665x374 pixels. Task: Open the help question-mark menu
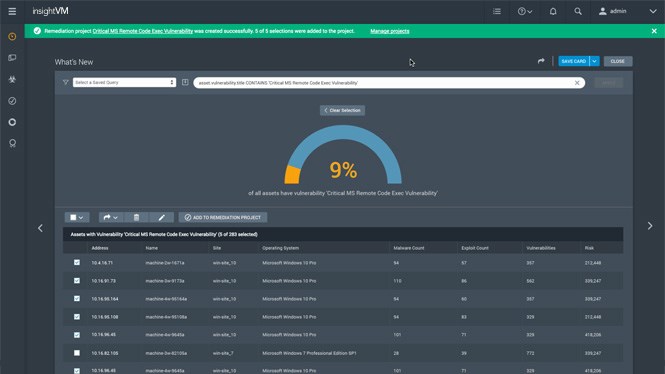click(525, 11)
